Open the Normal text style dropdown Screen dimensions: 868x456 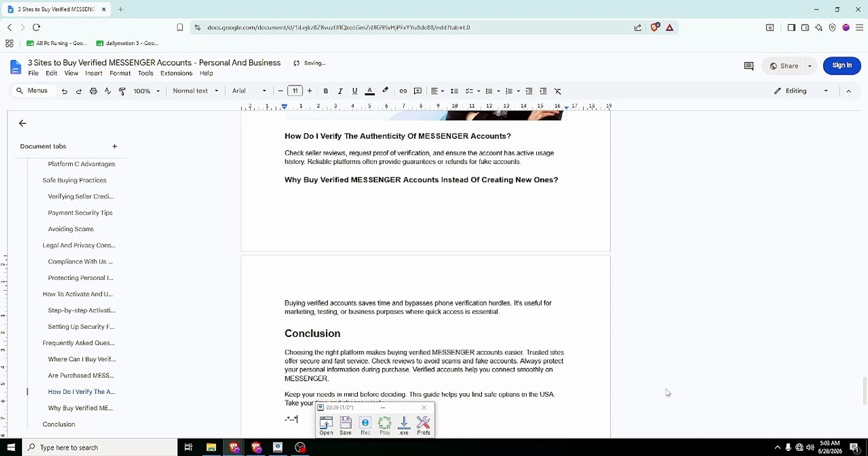(195, 91)
